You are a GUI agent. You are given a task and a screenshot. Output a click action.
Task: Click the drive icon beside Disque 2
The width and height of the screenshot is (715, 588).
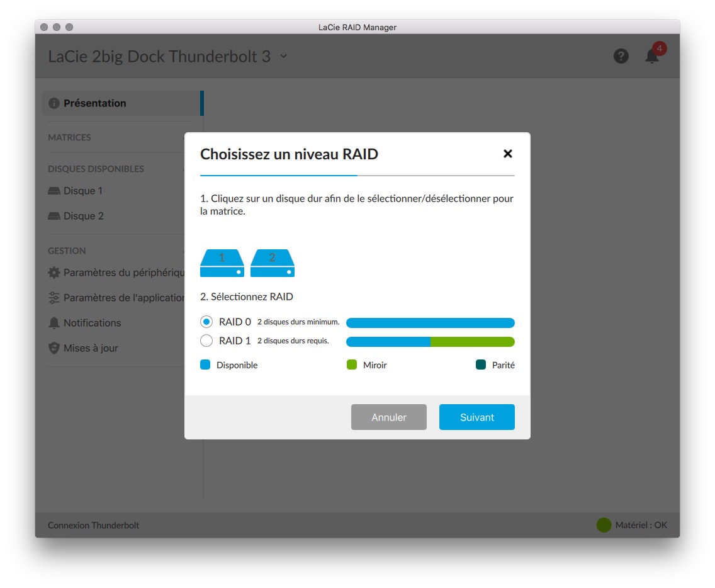[53, 216]
